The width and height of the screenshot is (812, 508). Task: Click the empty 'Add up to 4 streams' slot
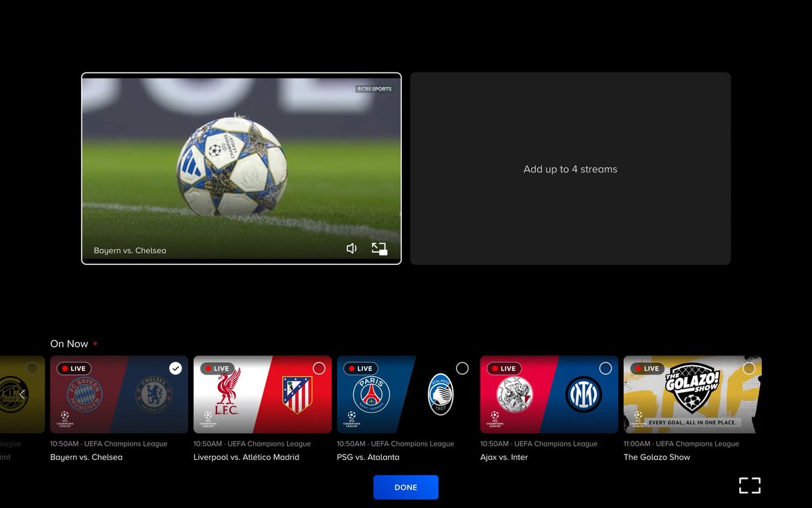click(570, 169)
